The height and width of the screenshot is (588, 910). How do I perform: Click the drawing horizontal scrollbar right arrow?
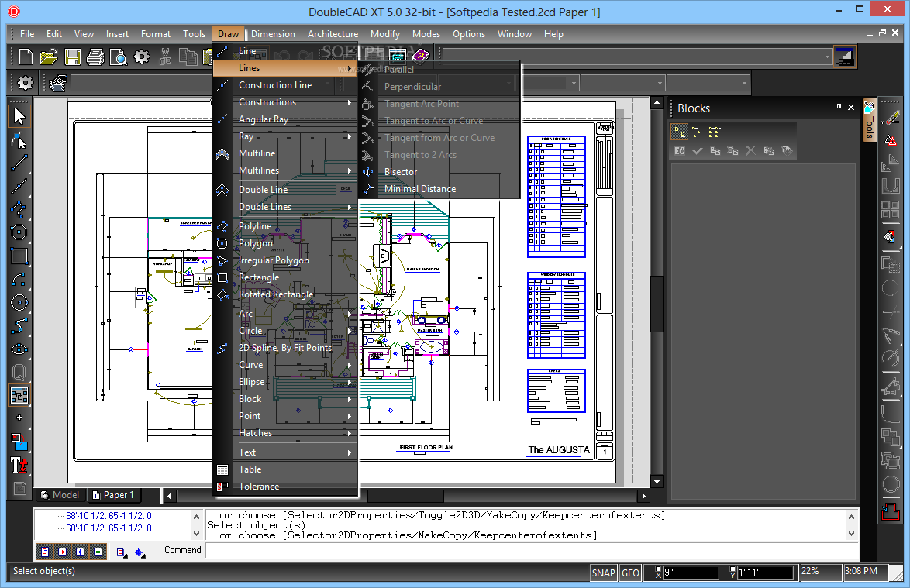tap(643, 496)
